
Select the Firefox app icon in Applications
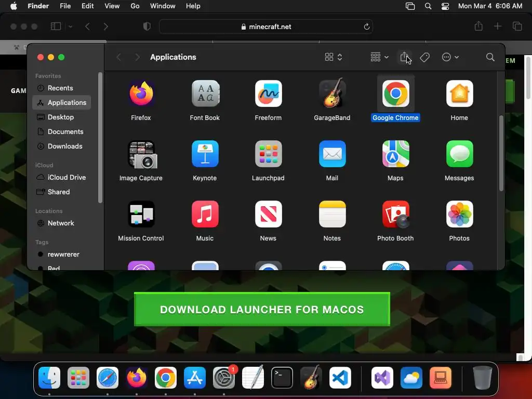(x=141, y=94)
